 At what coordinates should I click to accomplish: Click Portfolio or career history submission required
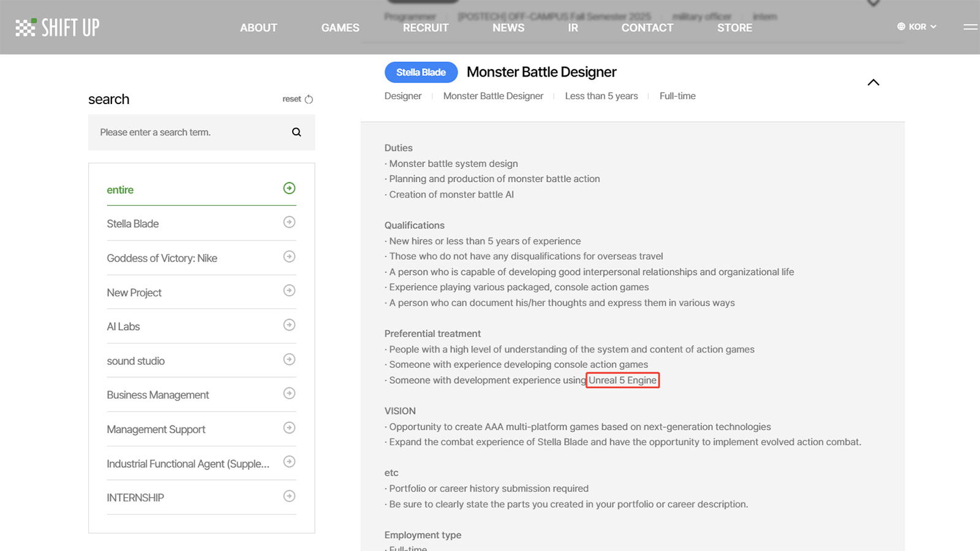tap(486, 489)
